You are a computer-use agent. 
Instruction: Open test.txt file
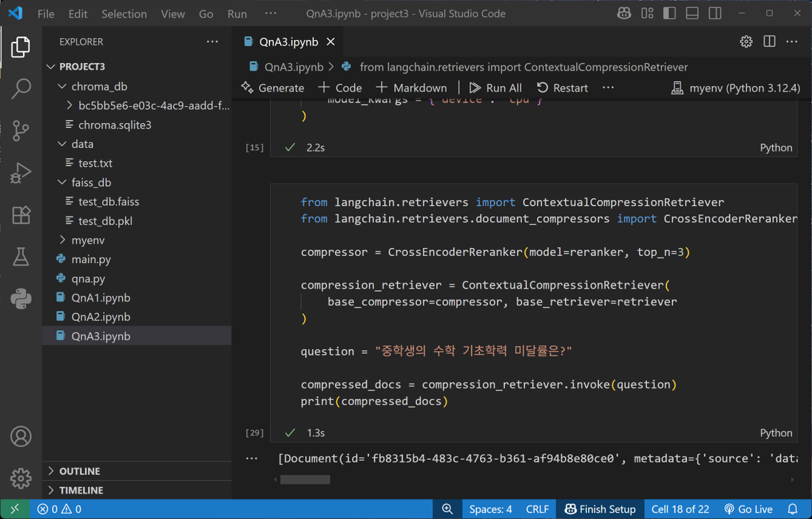[x=136, y=163]
